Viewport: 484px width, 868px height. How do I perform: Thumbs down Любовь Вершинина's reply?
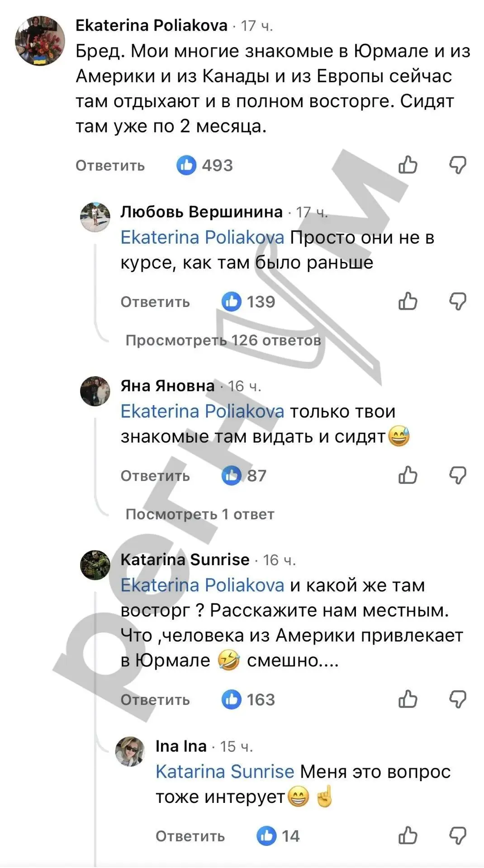tap(458, 301)
